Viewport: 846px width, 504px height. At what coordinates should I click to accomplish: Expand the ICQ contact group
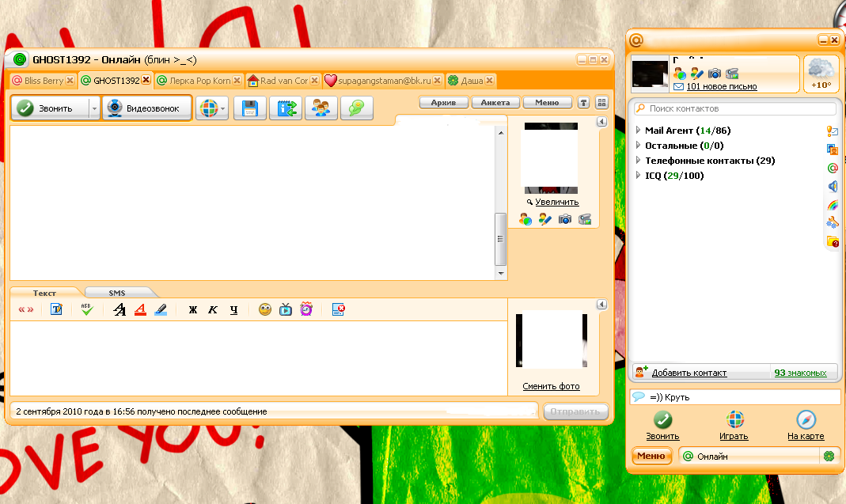[639, 176]
